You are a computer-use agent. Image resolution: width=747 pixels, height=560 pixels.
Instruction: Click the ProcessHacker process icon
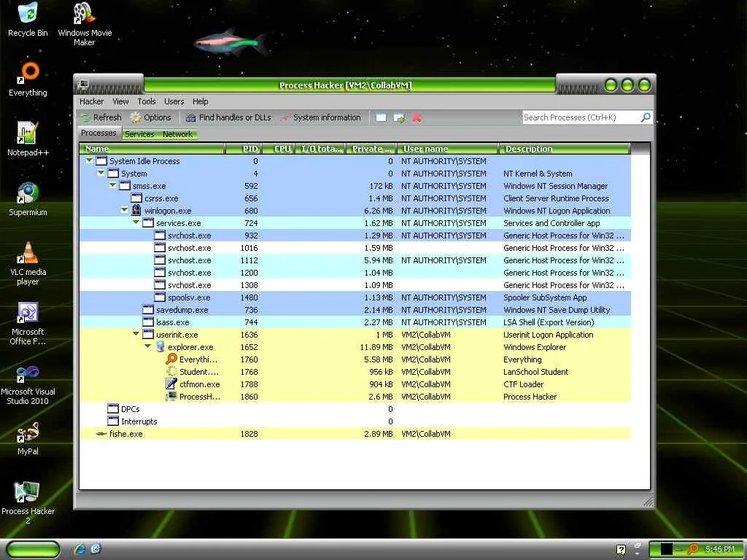point(171,396)
